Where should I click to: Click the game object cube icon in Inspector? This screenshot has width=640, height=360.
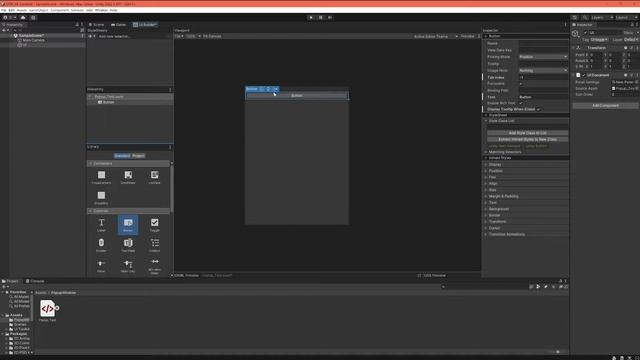576,33
